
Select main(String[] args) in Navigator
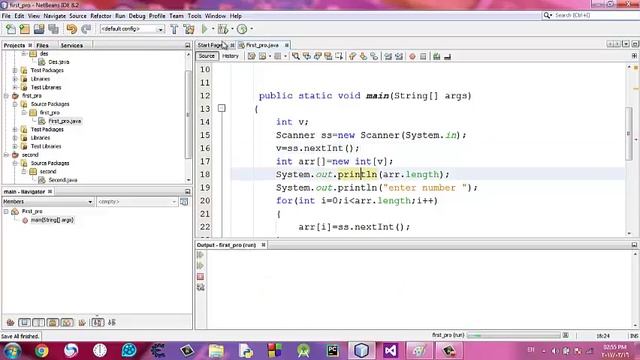coord(52,220)
